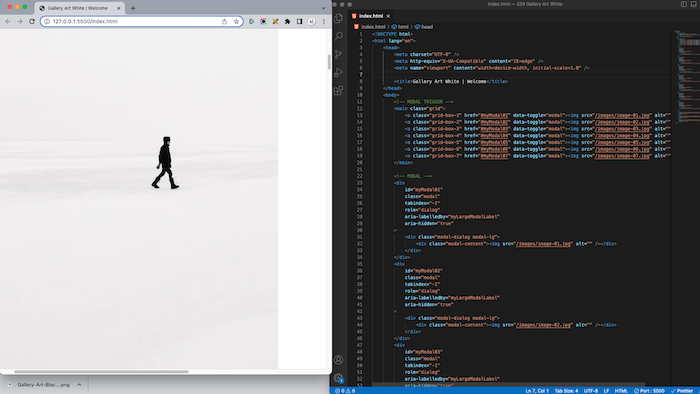Screen dimensions: 700x394
Task: Click the meta viewport tag on line 6
Action: point(492,68)
